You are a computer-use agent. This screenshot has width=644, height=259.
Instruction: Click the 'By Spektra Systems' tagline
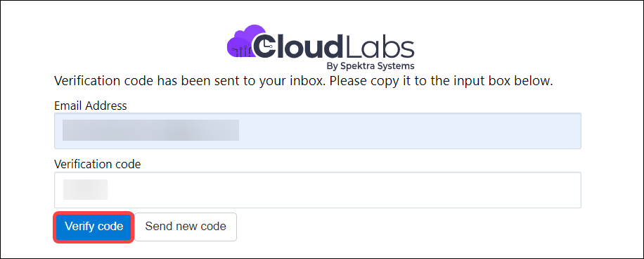pos(370,65)
